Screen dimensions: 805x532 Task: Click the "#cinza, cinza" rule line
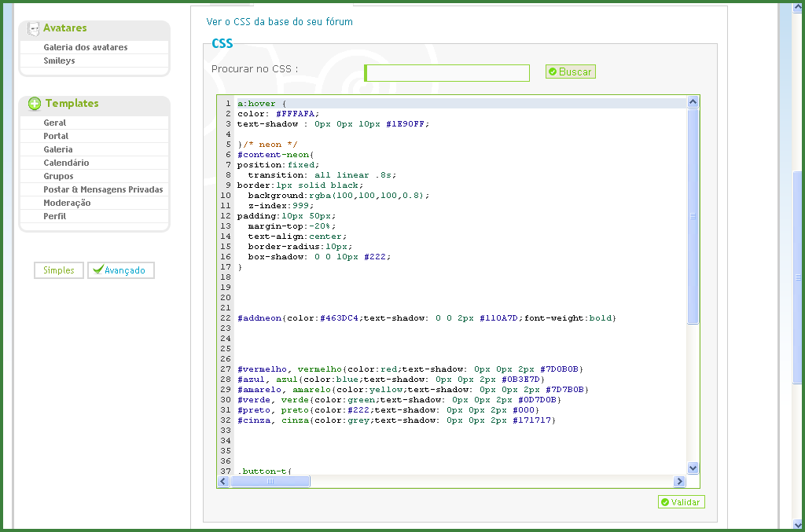tap(396, 420)
